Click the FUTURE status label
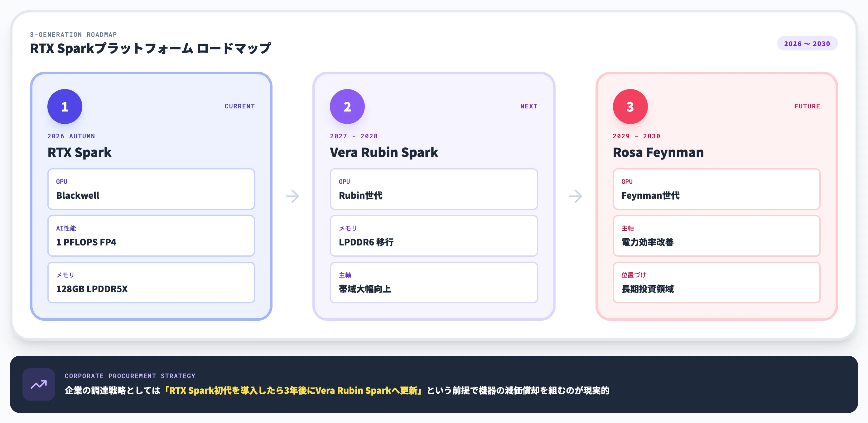The image size is (868, 423). click(x=807, y=106)
